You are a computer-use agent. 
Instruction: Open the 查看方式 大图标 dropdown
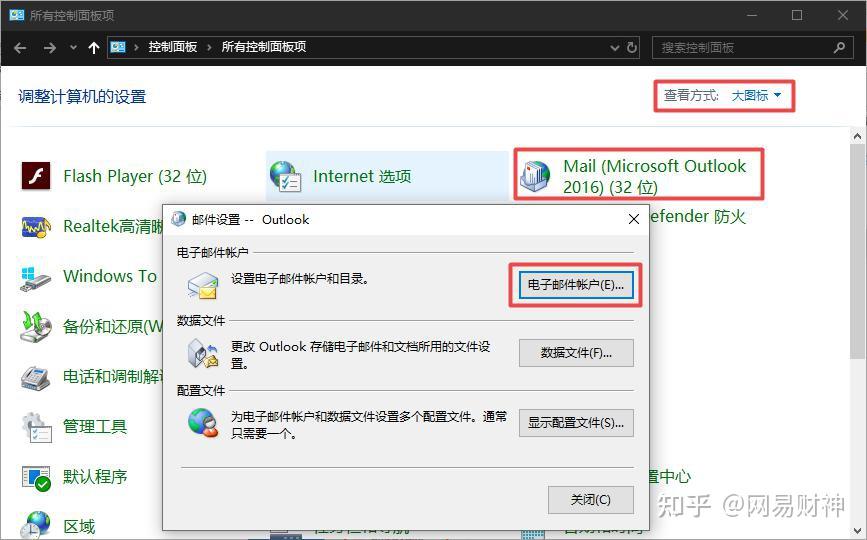click(756, 96)
